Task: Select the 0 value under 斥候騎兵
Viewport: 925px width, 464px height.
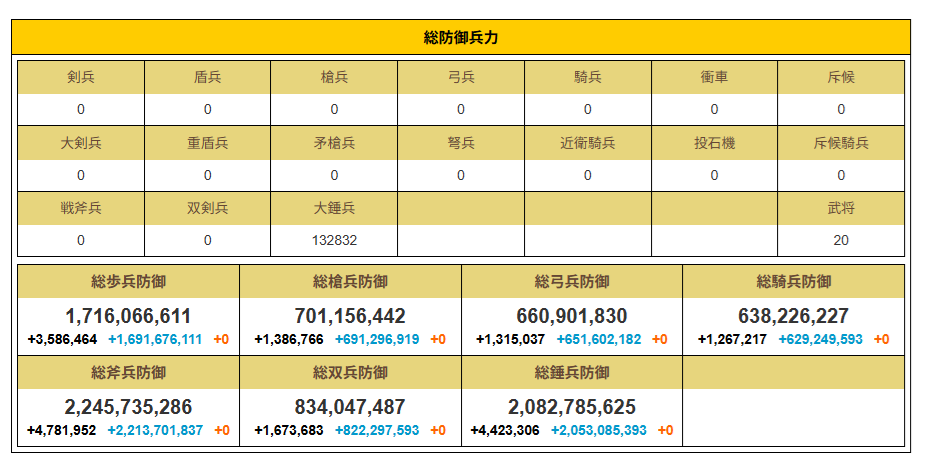Action: coord(841,176)
